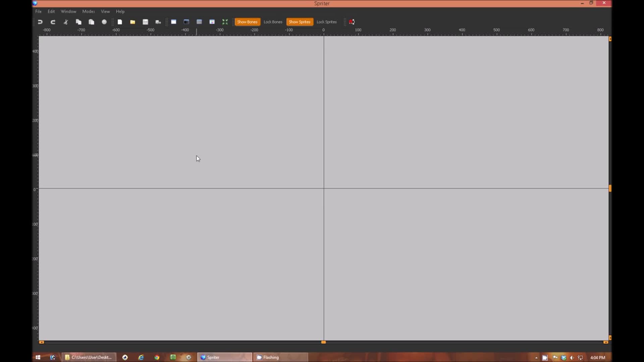Screen dimensions: 644x362
Task: Open the Window menu
Action: tap(68, 11)
